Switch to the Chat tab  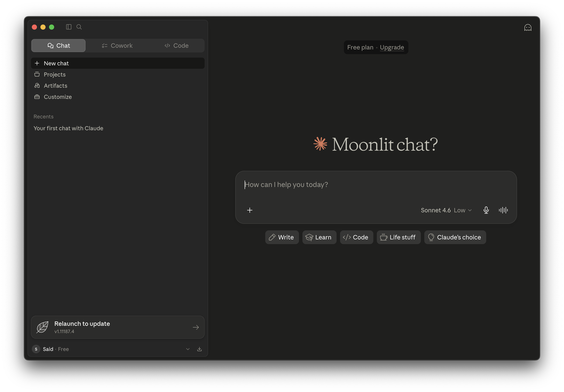pyautogui.click(x=58, y=46)
